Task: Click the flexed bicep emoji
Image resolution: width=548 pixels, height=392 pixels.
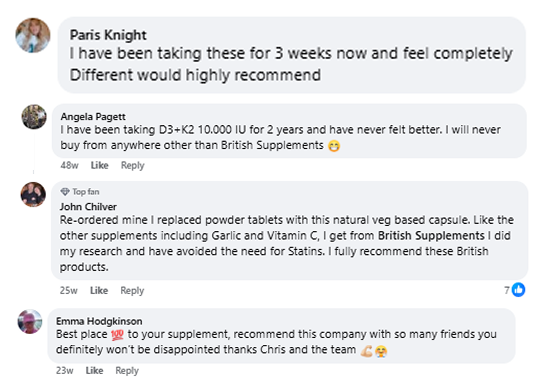Action: point(367,351)
